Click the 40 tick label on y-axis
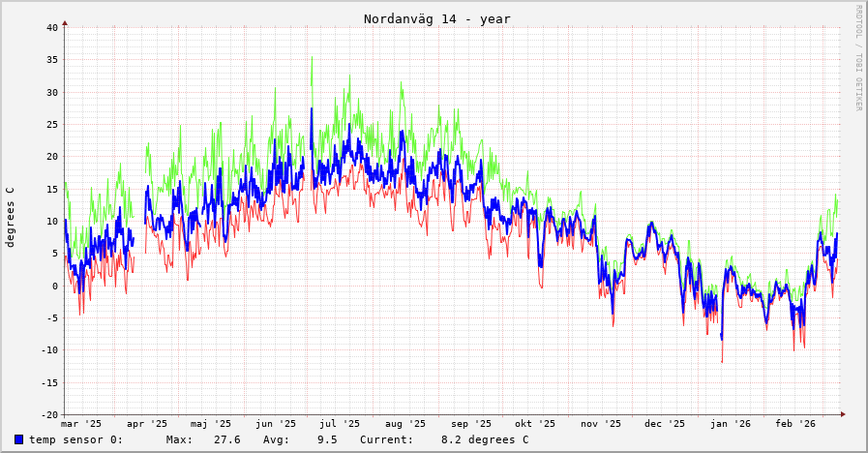The width and height of the screenshot is (868, 453). [x=52, y=27]
